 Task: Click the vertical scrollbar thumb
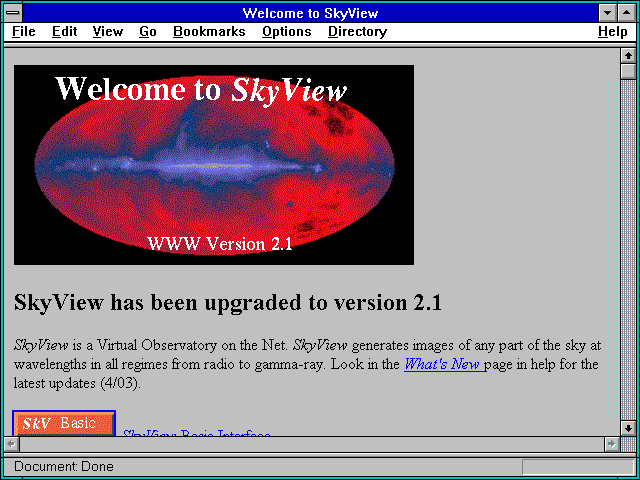coord(628,71)
